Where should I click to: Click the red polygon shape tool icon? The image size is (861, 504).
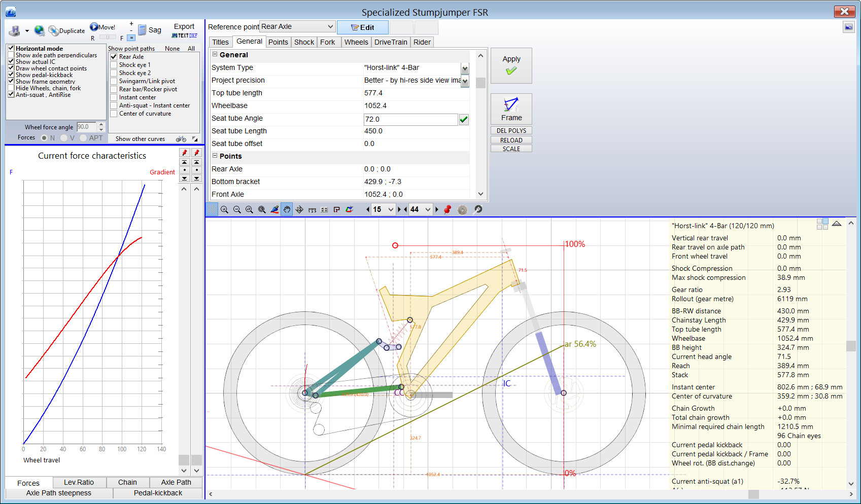337,209
